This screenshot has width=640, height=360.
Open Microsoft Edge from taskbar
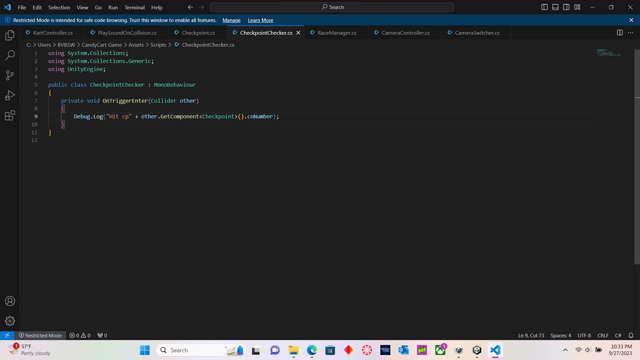[x=312, y=350]
